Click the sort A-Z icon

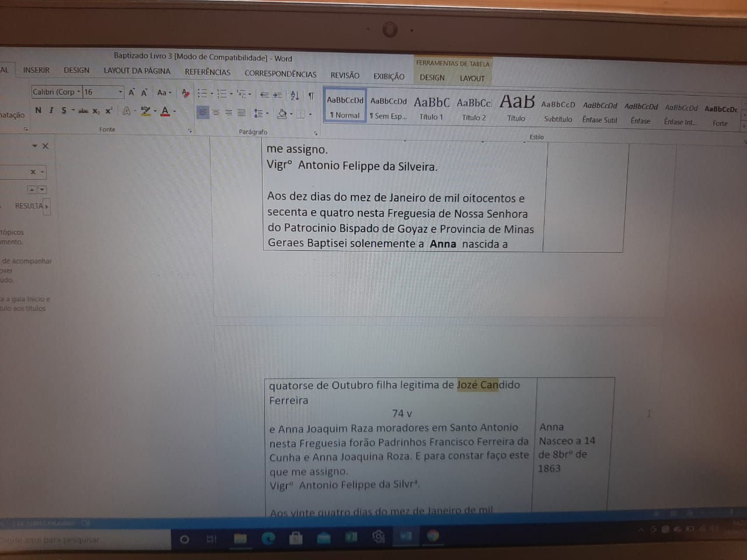pyautogui.click(x=295, y=95)
